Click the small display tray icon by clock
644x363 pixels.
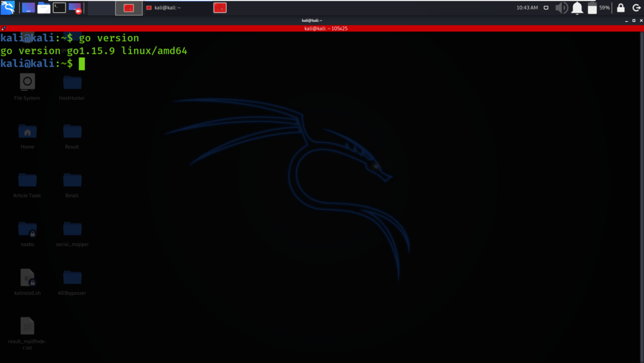(546, 8)
